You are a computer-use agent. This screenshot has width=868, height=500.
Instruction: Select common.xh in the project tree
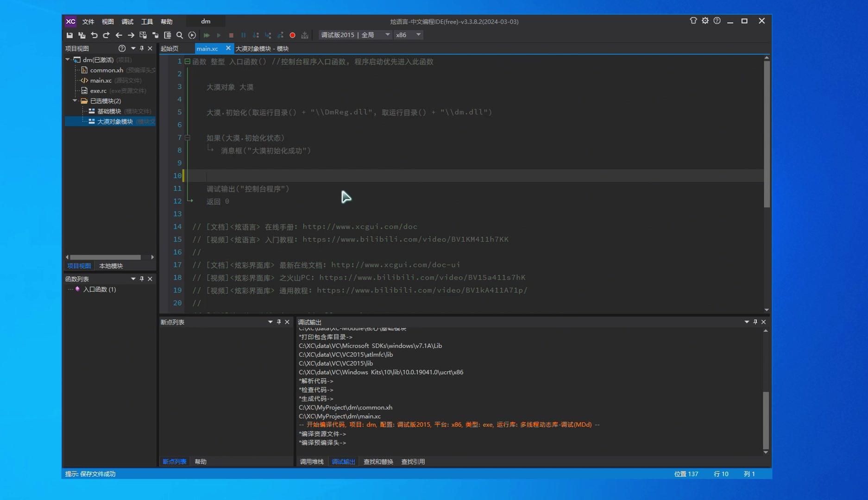tap(107, 70)
